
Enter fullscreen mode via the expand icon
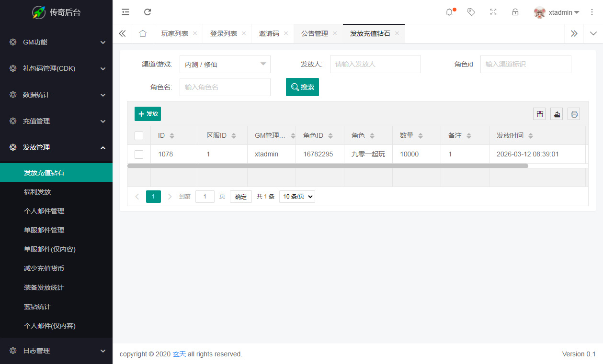493,12
